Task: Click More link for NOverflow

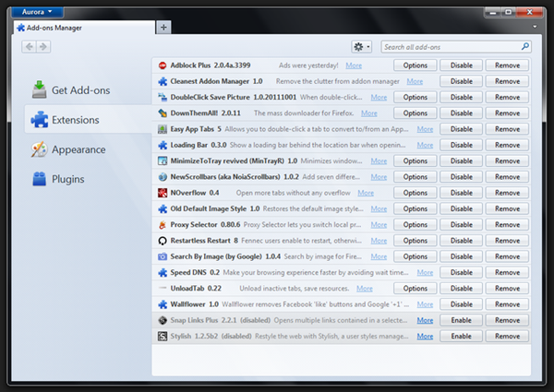Action: coord(366,193)
